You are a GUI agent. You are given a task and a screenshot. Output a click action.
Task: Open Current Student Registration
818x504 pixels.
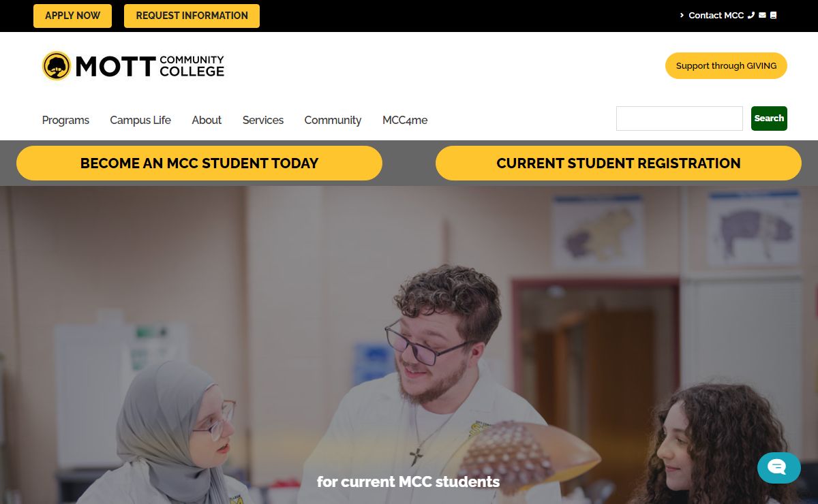[x=618, y=163]
